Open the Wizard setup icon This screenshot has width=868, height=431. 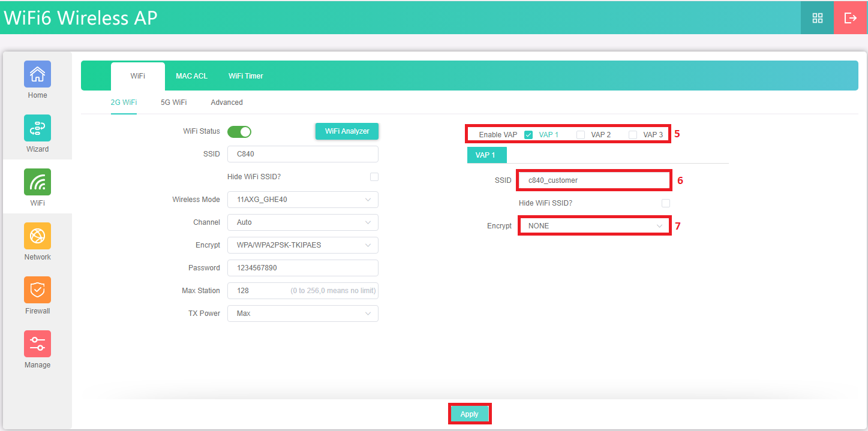[37, 128]
